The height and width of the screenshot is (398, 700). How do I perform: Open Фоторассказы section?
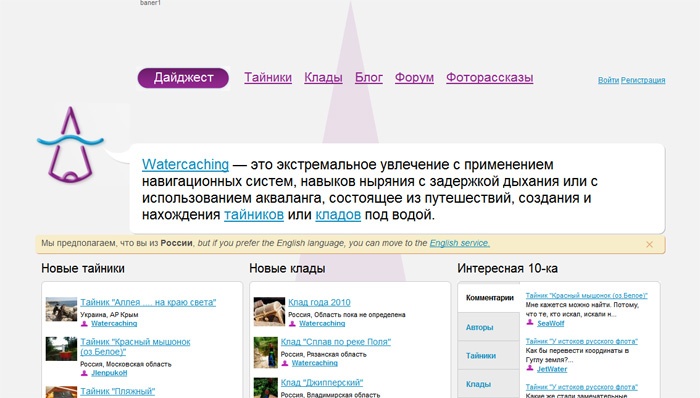(x=490, y=78)
